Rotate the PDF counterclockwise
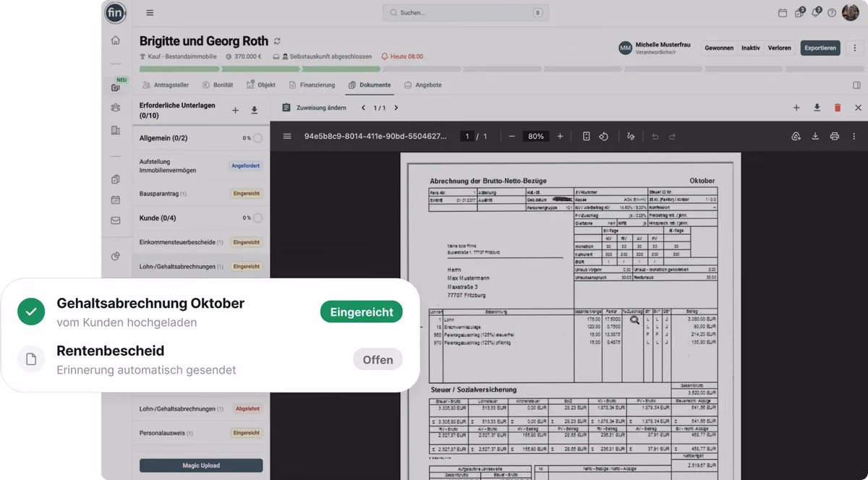This screenshot has width=868, height=480. coord(603,136)
